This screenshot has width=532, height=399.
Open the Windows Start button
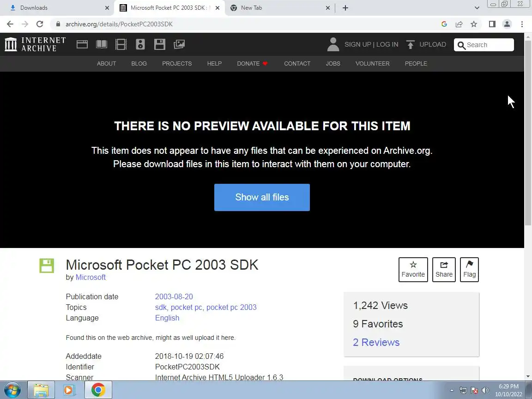(12, 390)
